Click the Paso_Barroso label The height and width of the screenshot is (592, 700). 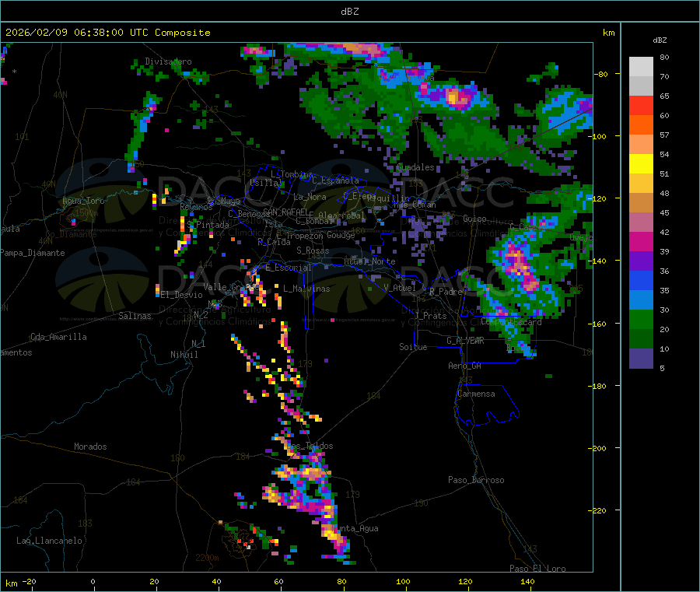476,480
